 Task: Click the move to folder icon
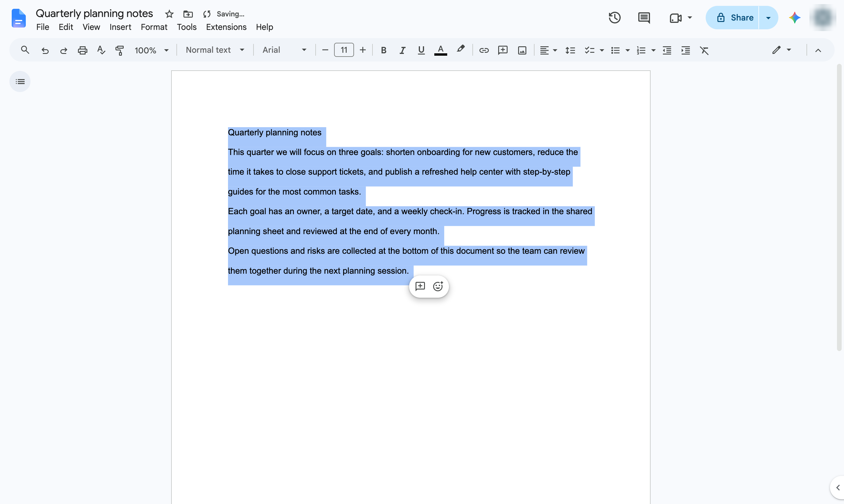188,14
